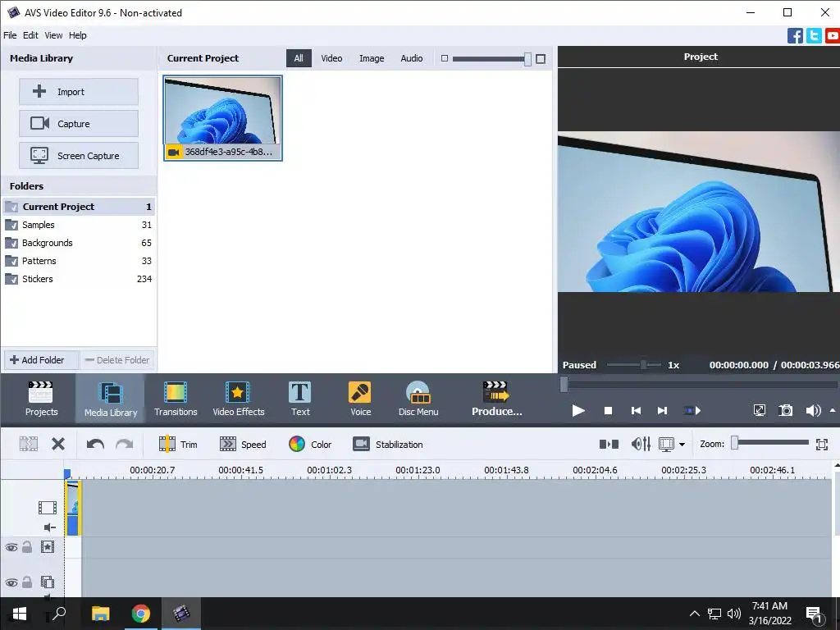Open the Projects section
This screenshot has width=840, height=630.
coord(41,399)
